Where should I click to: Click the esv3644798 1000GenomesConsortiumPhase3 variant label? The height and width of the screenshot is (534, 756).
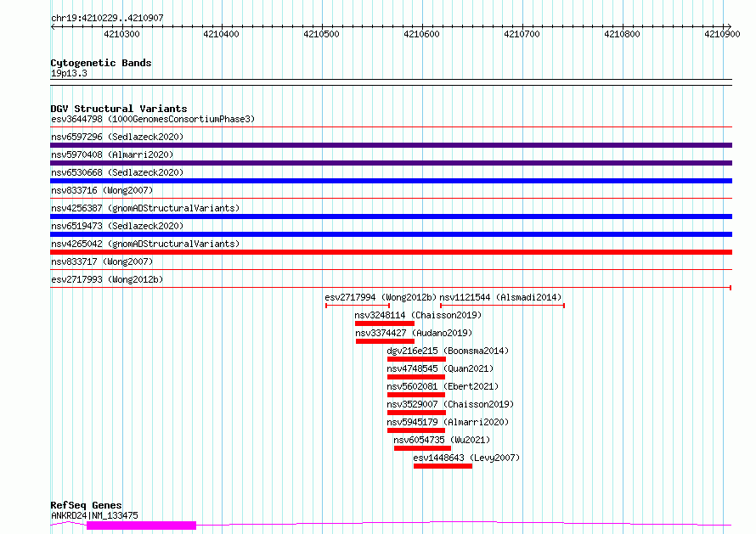click(153, 119)
